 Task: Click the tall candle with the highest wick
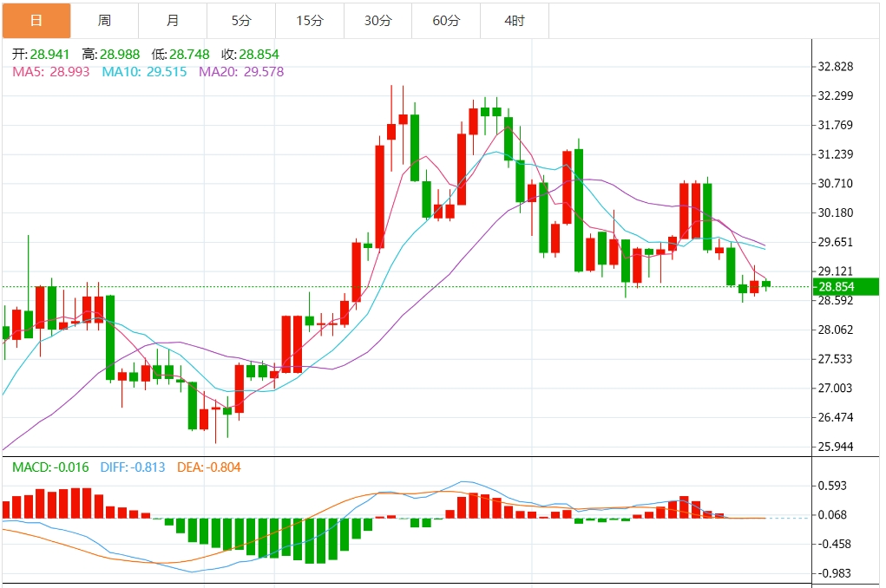pos(391,130)
